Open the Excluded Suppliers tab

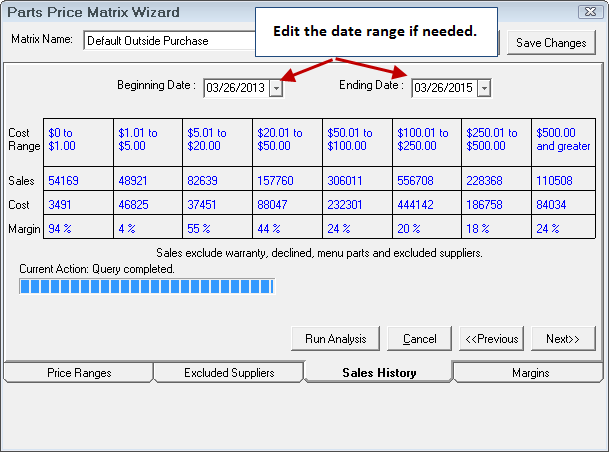point(229,373)
